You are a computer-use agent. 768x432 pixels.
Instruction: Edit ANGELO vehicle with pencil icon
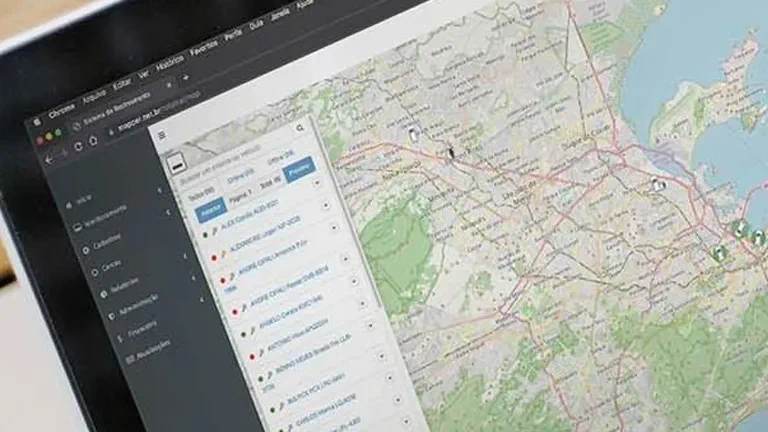click(253, 331)
